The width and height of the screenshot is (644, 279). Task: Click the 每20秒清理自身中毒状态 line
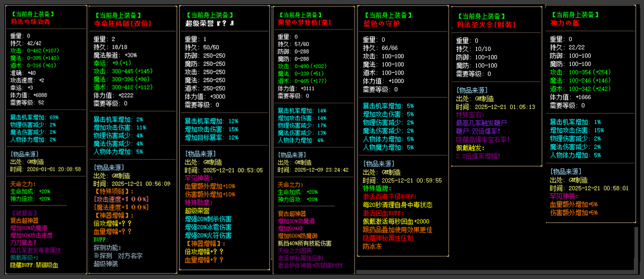click(x=397, y=205)
